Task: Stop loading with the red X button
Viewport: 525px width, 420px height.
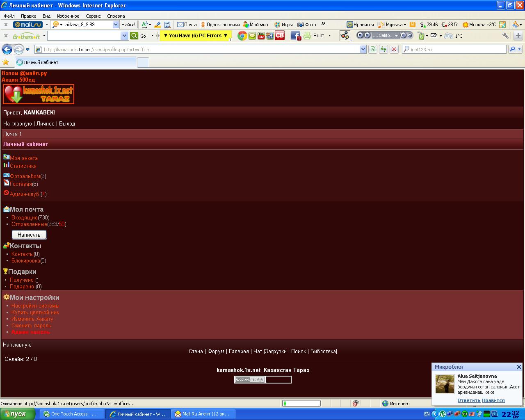Action: pos(394,50)
